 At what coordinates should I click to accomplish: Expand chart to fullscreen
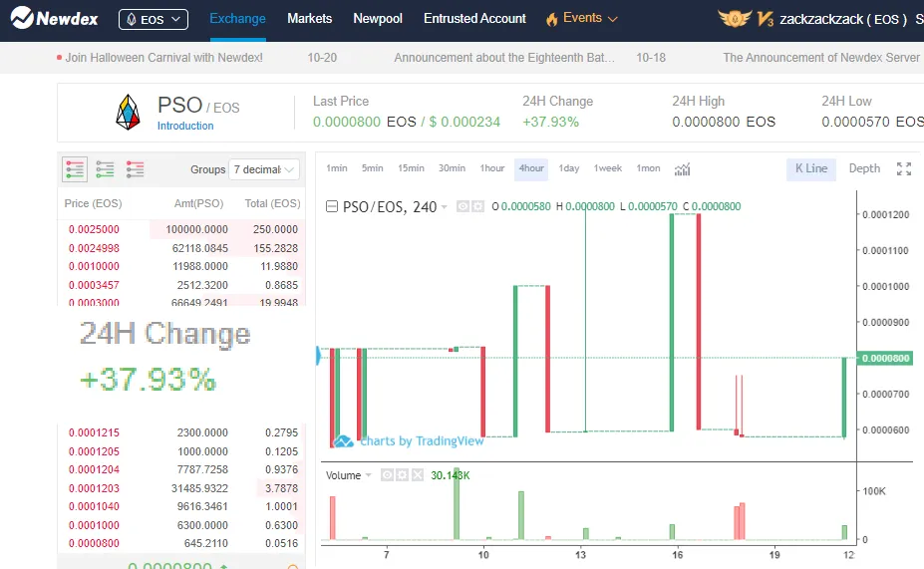[x=903, y=169]
